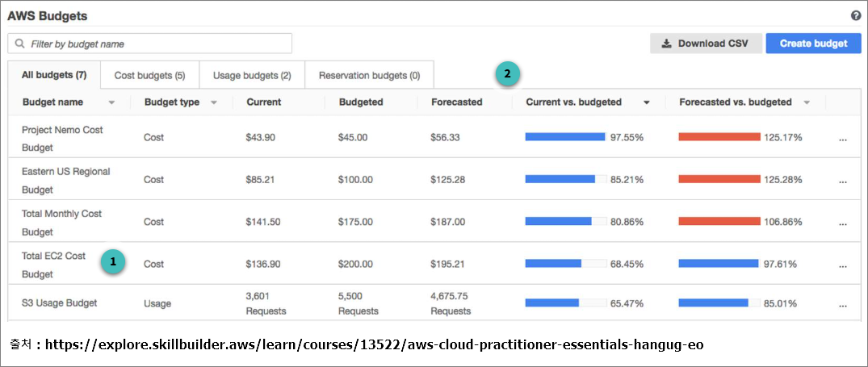Click the 85.01% forecasted blue bar
Screen dimensions: 868x367
[x=719, y=303]
